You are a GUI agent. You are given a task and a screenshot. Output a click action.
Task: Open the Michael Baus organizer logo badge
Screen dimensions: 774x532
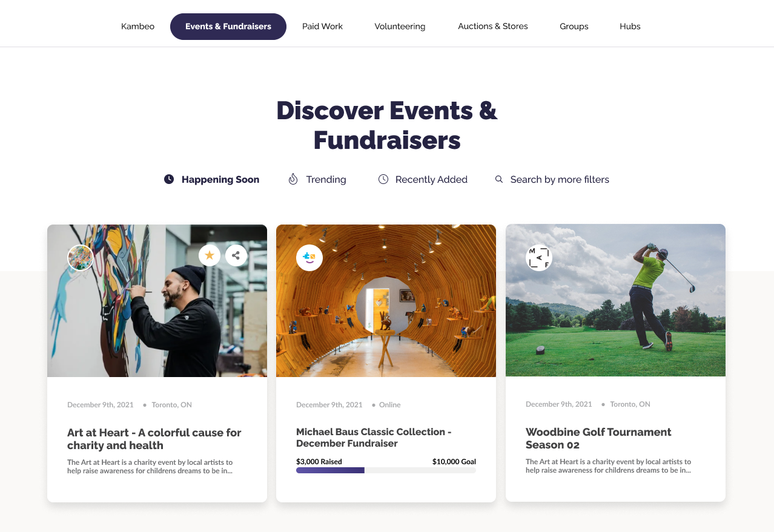(309, 258)
